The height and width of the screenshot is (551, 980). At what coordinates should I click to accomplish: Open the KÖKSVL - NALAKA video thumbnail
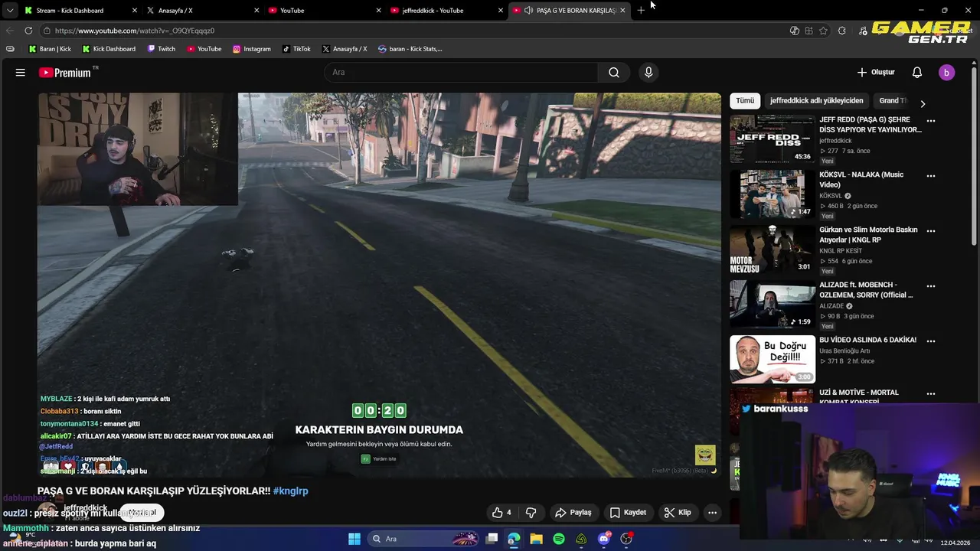[x=773, y=194]
